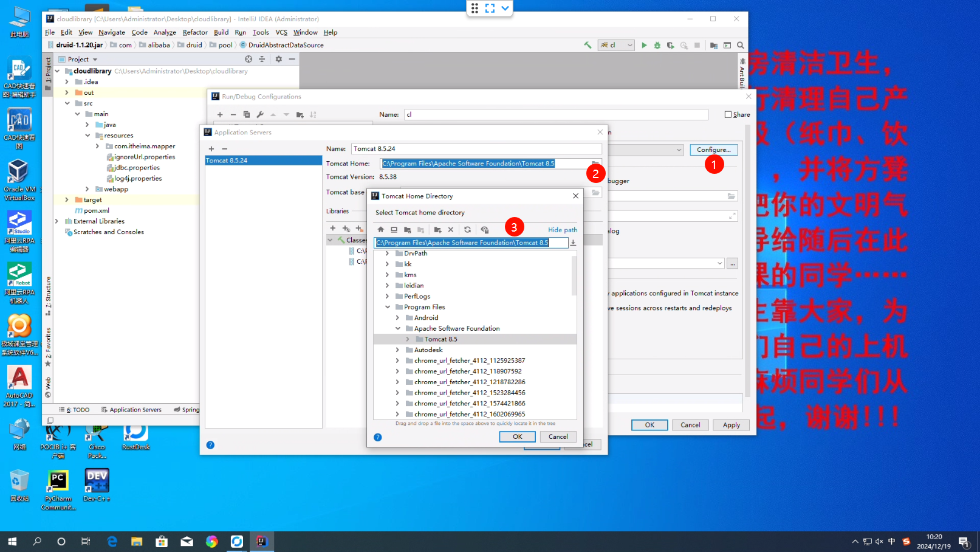
Task: Click Hide path link
Action: coord(563,230)
